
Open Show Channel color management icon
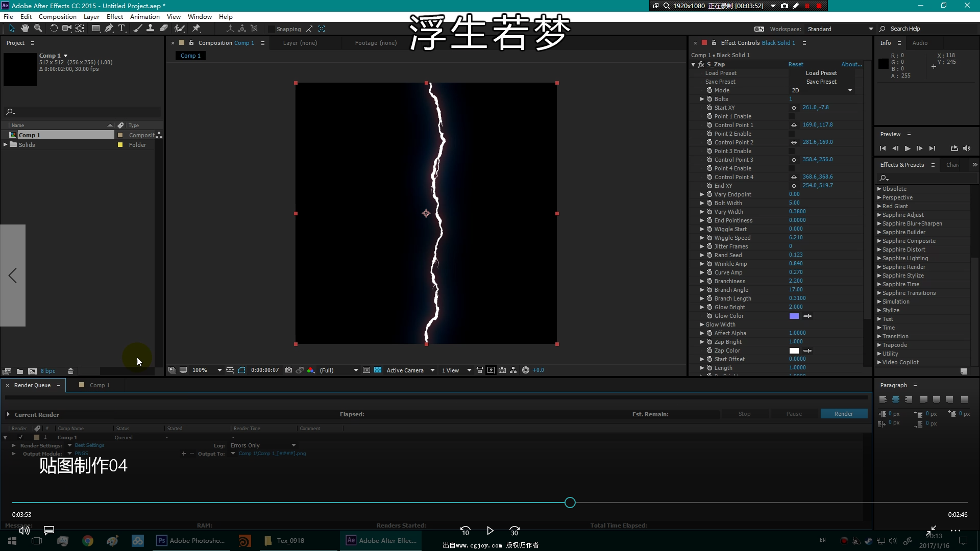tap(311, 370)
